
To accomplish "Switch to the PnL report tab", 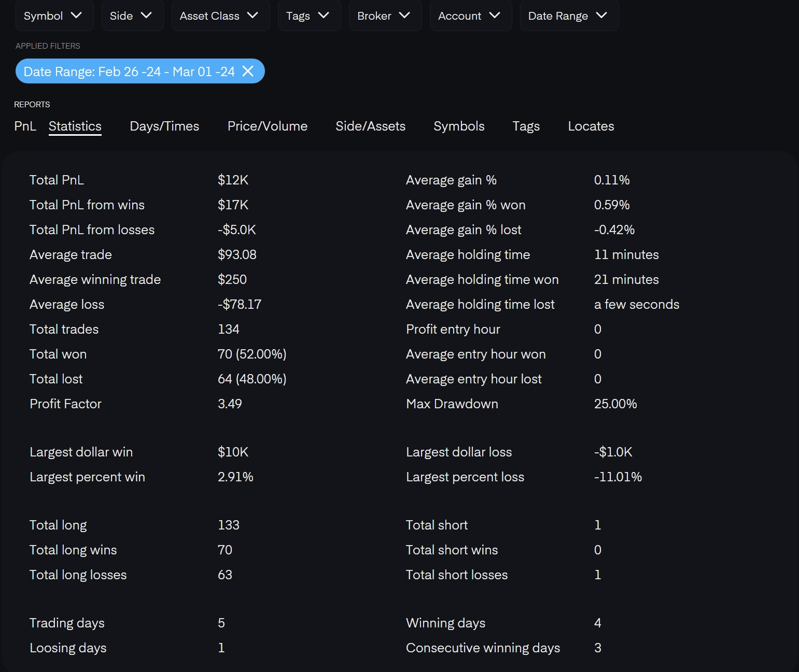I will [25, 126].
